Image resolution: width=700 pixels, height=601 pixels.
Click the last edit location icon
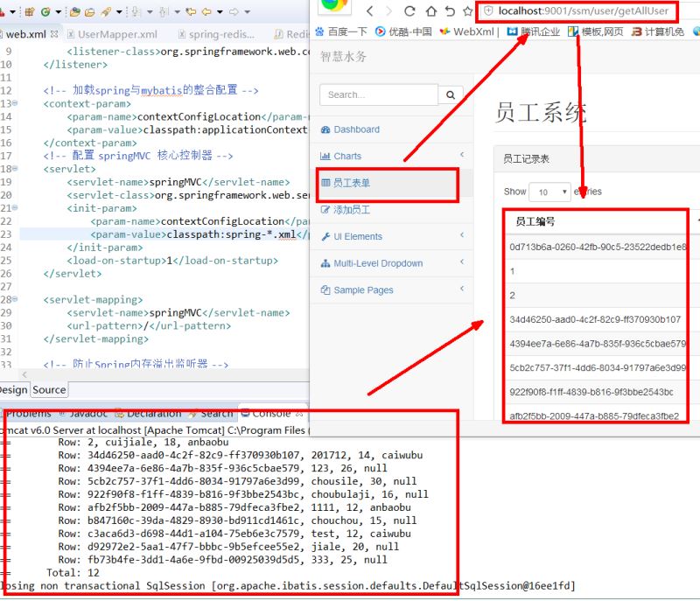tap(191, 11)
